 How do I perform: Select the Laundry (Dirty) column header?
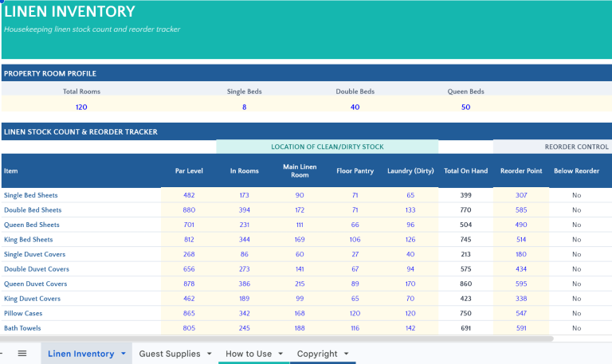pos(410,171)
